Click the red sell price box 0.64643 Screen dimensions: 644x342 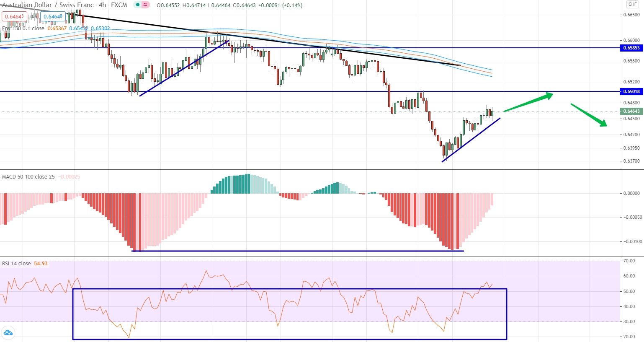point(14,17)
